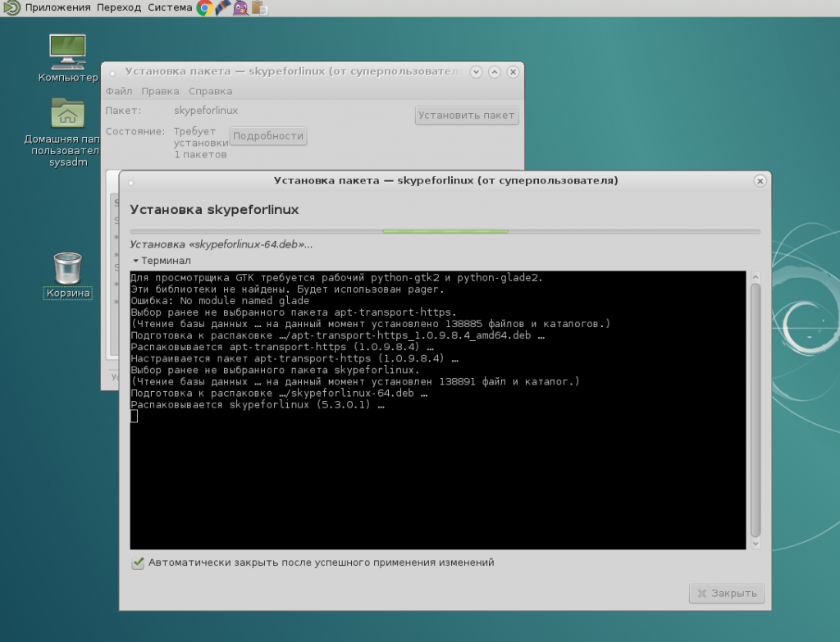The image size is (840, 642).
Task: Open the clipboard paste icon in the panel
Action: click(x=259, y=8)
